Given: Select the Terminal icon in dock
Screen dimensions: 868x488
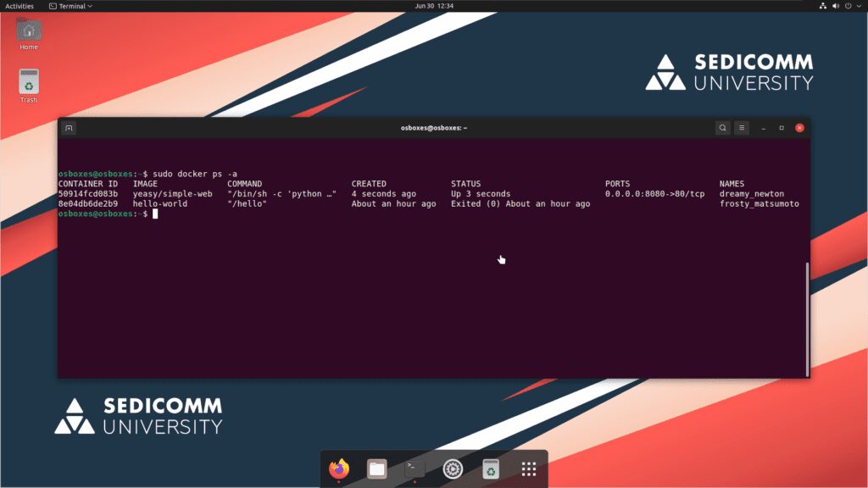Looking at the screenshot, I should (415, 469).
